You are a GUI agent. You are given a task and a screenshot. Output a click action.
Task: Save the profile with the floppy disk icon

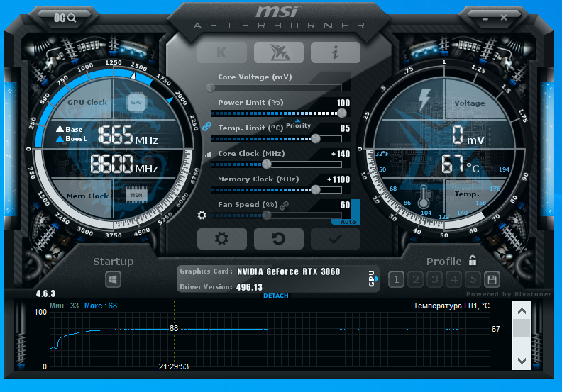(x=491, y=279)
